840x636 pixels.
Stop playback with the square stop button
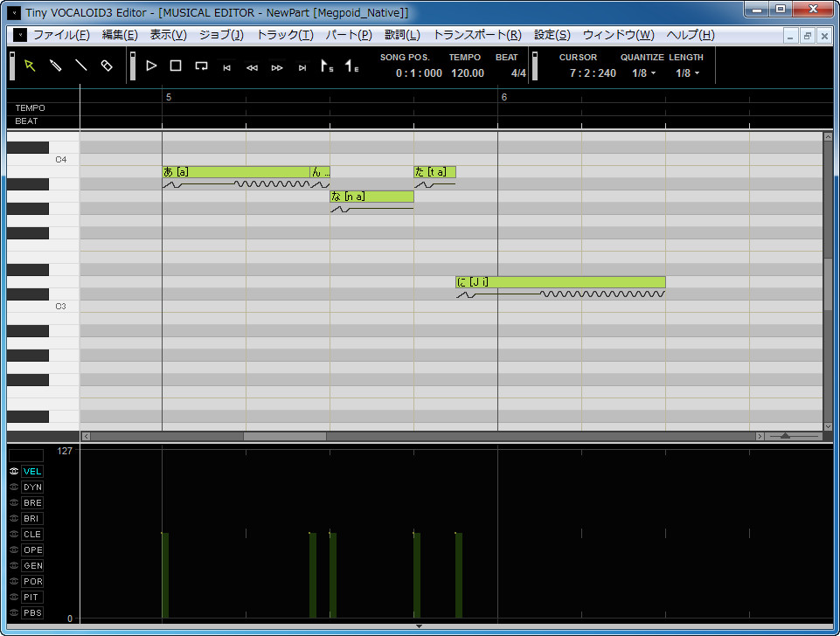click(x=176, y=66)
